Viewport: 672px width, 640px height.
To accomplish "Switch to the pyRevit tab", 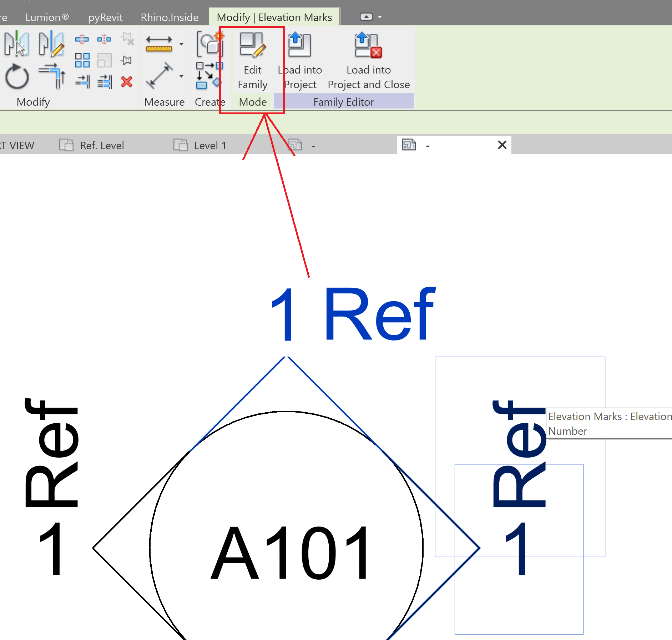I will pos(105,17).
